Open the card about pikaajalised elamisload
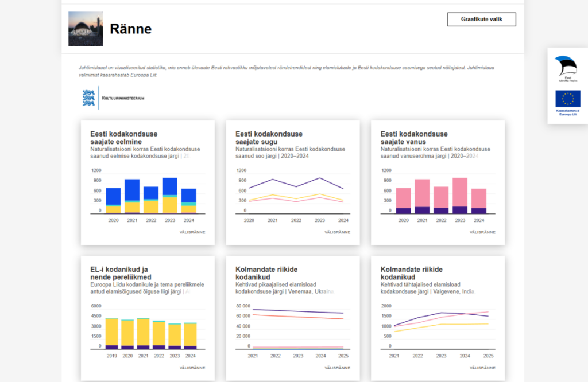Screen dimensions: 588x382 266,274
